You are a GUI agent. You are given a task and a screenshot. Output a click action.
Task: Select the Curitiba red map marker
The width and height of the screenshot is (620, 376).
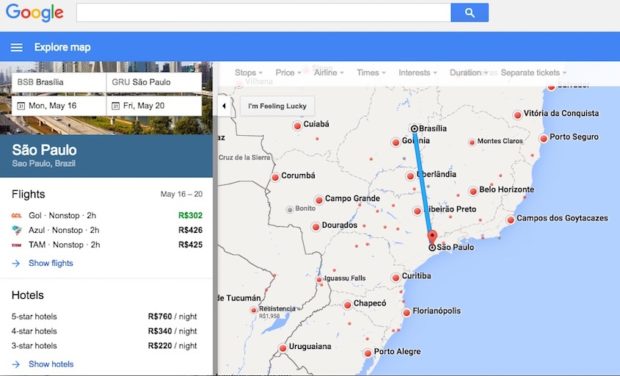[x=396, y=278]
